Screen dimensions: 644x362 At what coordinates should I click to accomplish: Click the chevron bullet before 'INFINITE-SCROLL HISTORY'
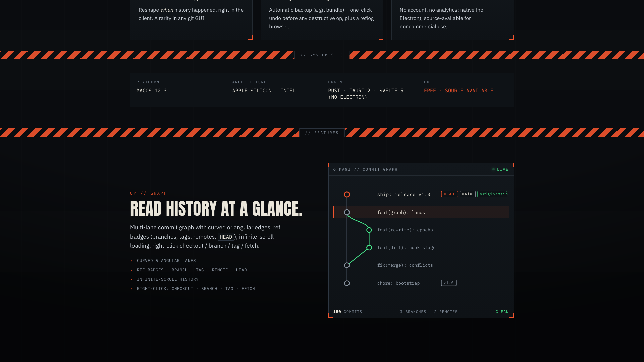(131, 280)
